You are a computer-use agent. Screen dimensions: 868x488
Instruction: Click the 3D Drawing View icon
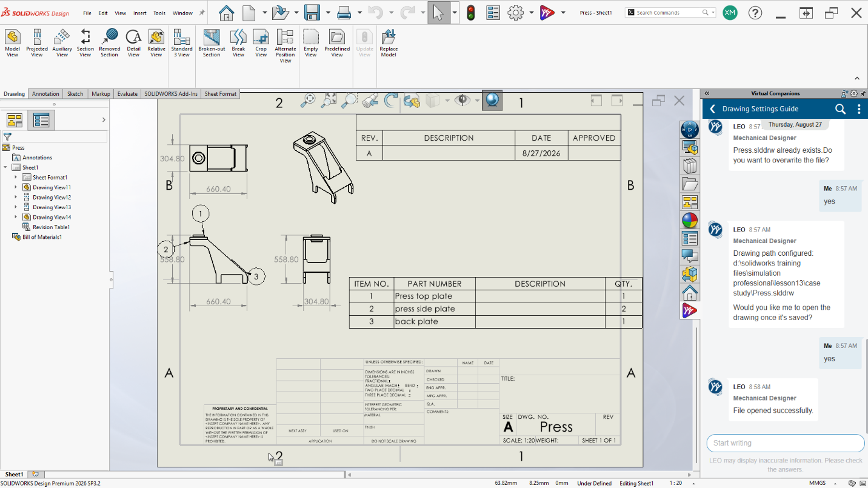[412, 101]
